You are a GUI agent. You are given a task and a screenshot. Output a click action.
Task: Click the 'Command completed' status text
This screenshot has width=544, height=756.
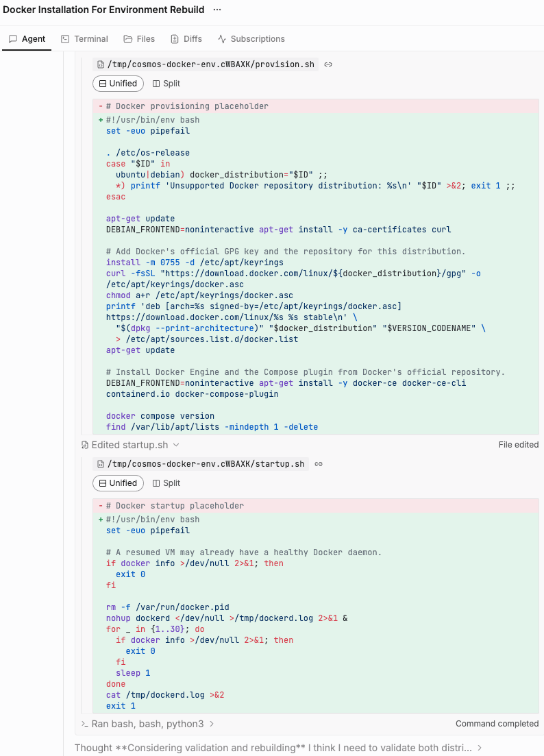point(497,724)
